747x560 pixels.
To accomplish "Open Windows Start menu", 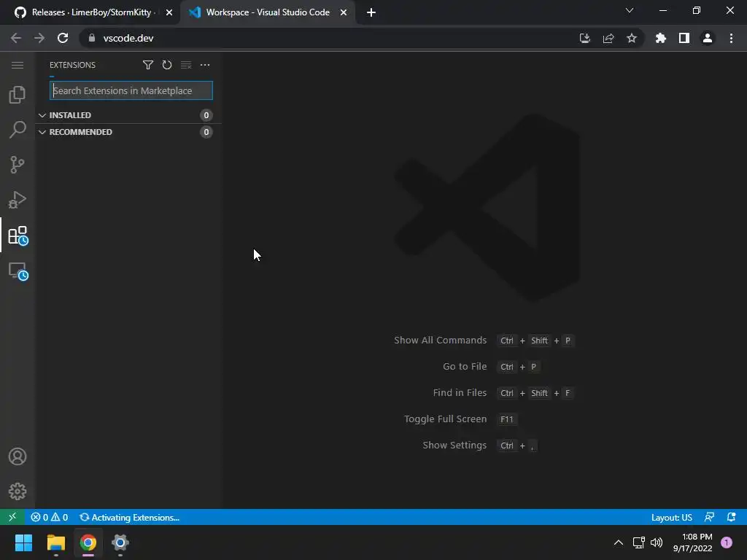I will point(23,542).
